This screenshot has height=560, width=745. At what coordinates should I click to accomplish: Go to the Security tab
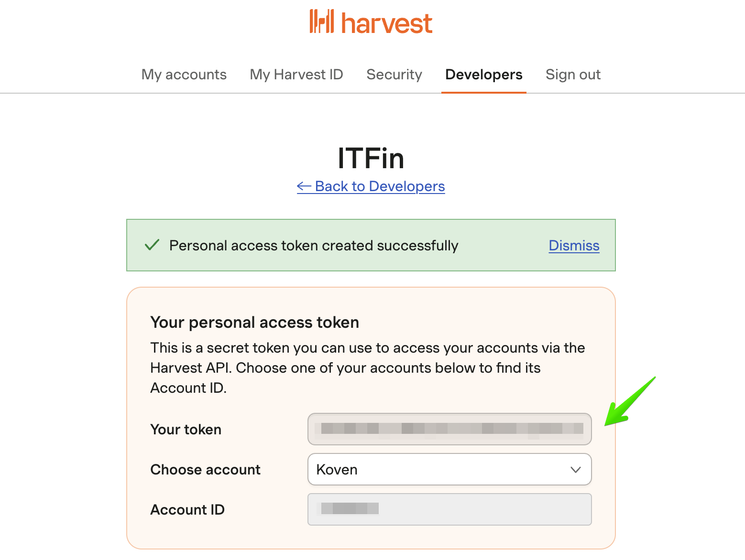point(394,75)
